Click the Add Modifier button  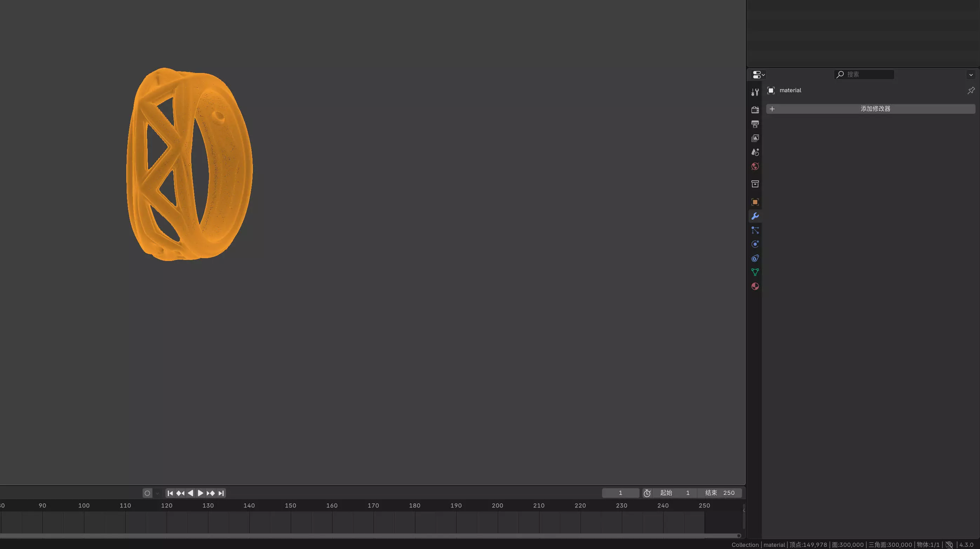(871, 109)
